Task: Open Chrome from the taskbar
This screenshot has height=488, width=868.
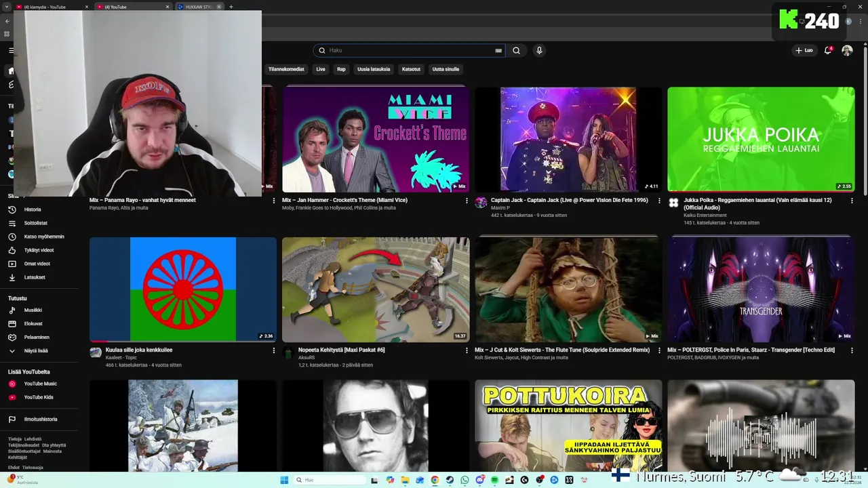Action: pos(435,480)
